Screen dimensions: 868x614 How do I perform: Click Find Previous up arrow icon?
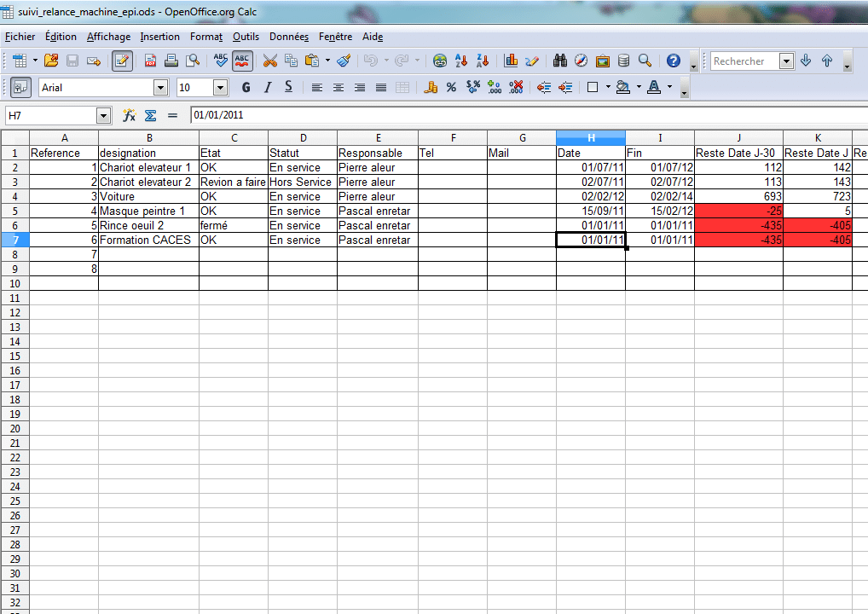(827, 61)
